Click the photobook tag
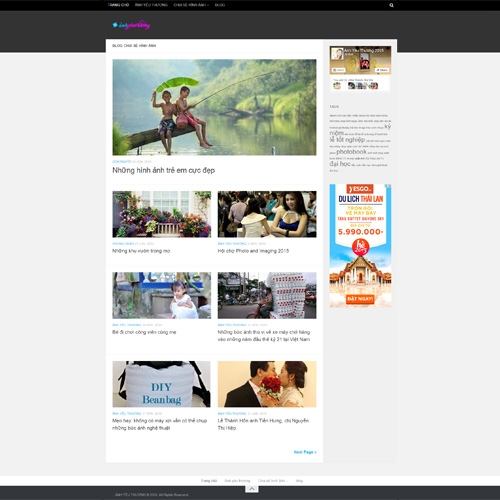 [x=351, y=152]
